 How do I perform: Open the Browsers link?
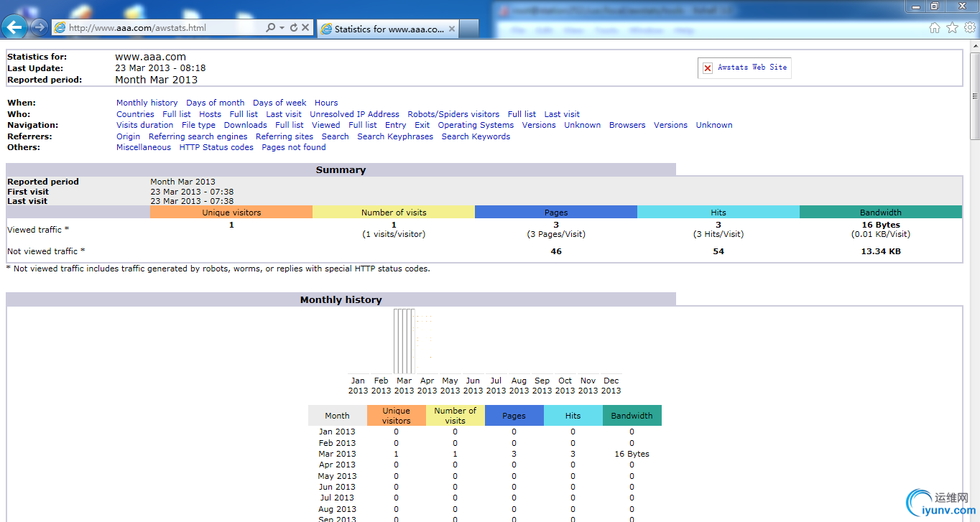pos(627,125)
